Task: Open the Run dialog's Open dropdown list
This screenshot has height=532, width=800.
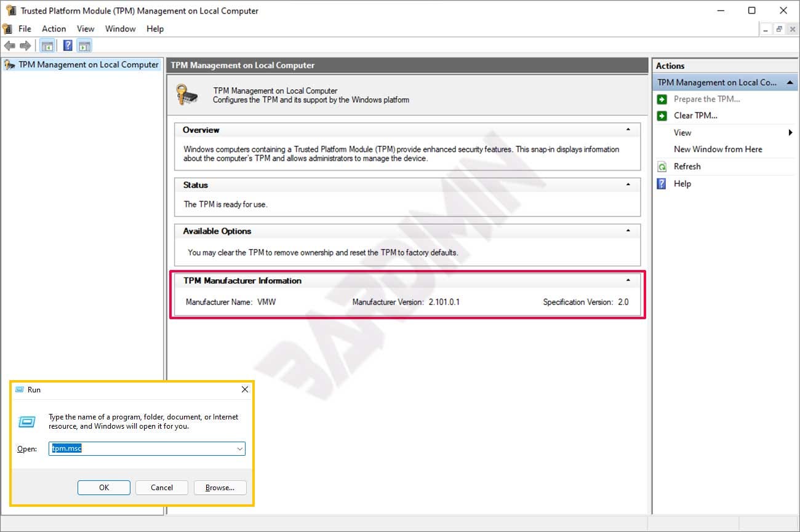Action: click(x=240, y=448)
